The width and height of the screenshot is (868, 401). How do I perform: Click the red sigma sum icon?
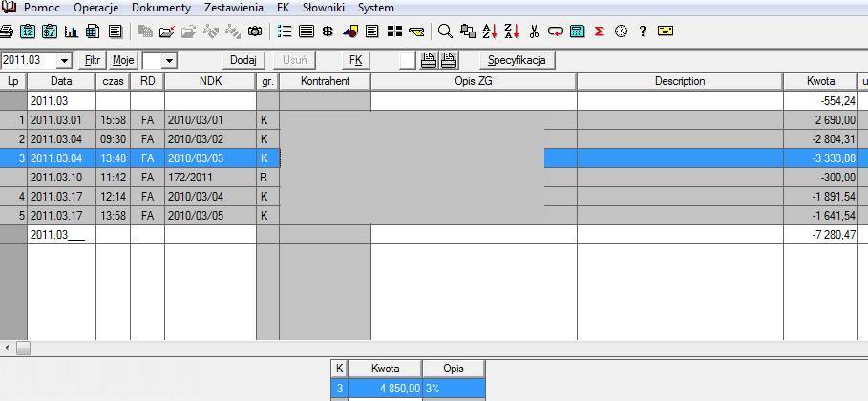pyautogui.click(x=600, y=32)
